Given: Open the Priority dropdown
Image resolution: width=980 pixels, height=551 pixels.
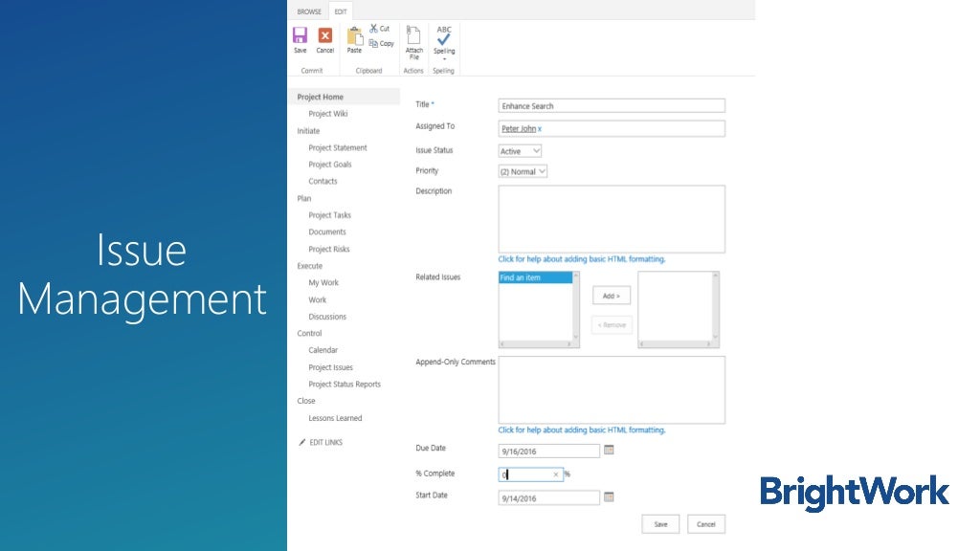Looking at the screenshot, I should (x=523, y=171).
